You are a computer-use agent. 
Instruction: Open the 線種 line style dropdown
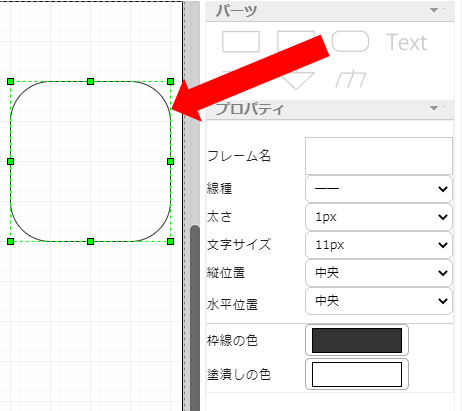379,189
